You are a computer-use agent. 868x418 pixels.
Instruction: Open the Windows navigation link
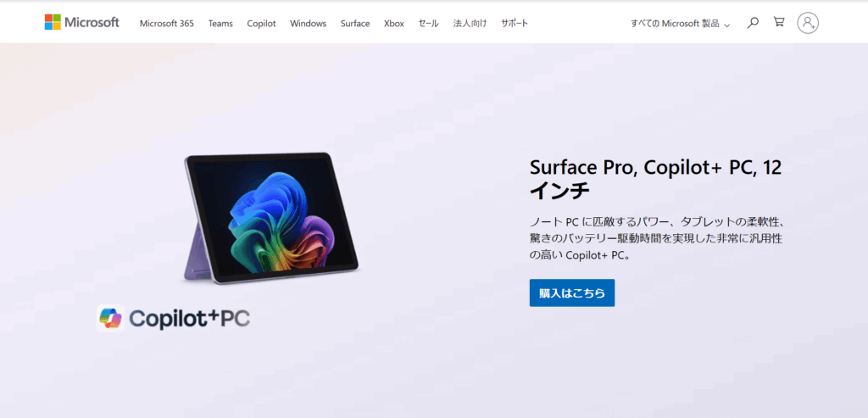point(308,23)
